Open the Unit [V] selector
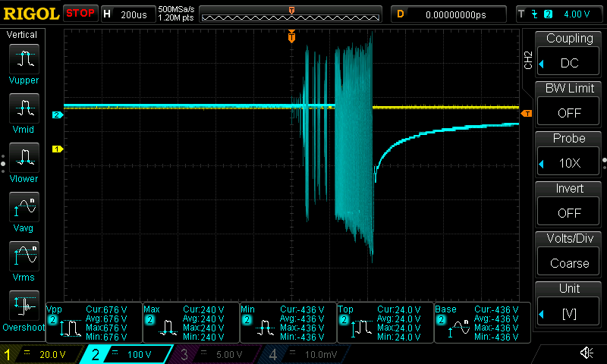 tap(568, 312)
